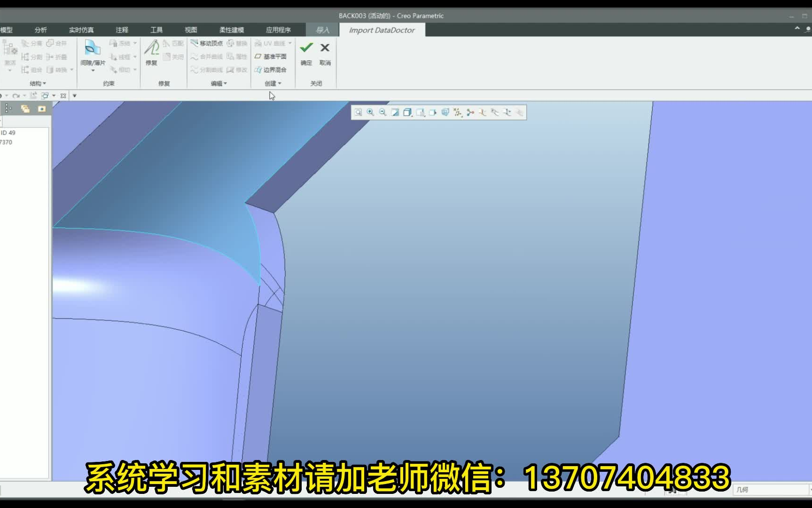
Task: Open the UV 曲线 dropdown arrow
Action: click(x=290, y=43)
